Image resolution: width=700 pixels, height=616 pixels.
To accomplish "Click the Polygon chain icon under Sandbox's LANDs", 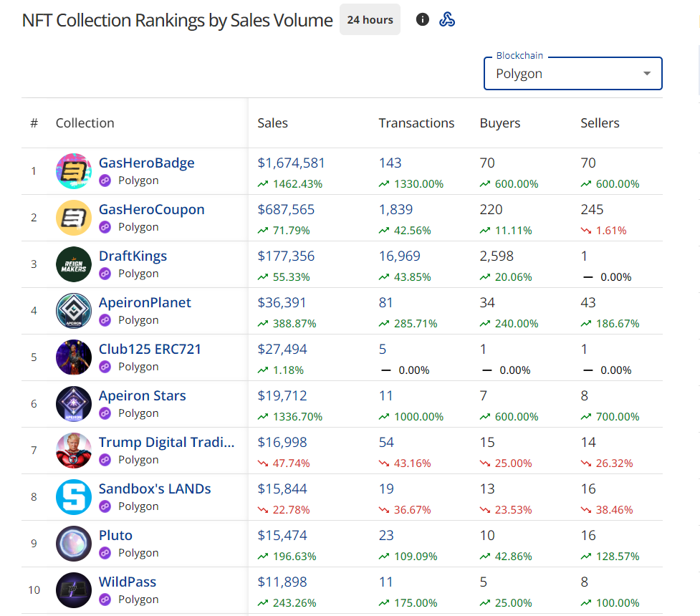I will click(x=105, y=506).
